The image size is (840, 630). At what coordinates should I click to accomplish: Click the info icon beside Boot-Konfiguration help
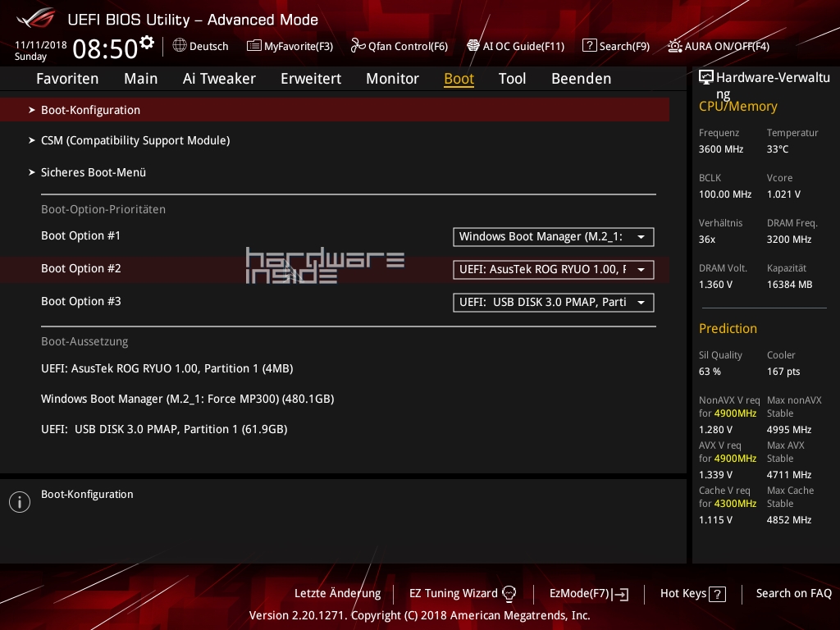20,502
